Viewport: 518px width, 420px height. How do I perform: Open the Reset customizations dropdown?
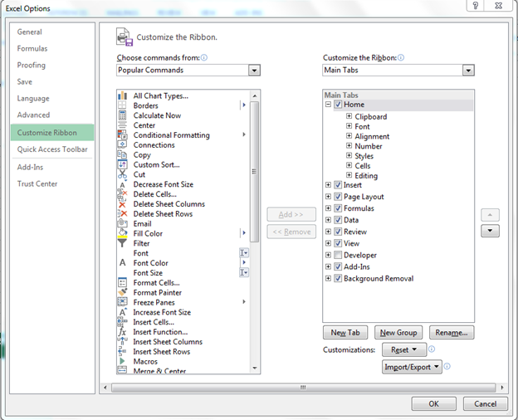(x=404, y=349)
